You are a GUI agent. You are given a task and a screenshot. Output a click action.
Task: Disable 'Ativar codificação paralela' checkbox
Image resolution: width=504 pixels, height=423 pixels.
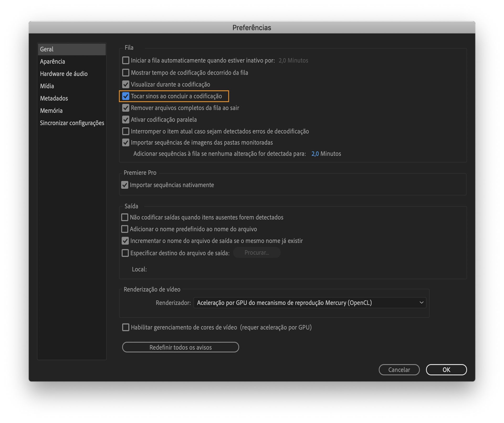126,120
